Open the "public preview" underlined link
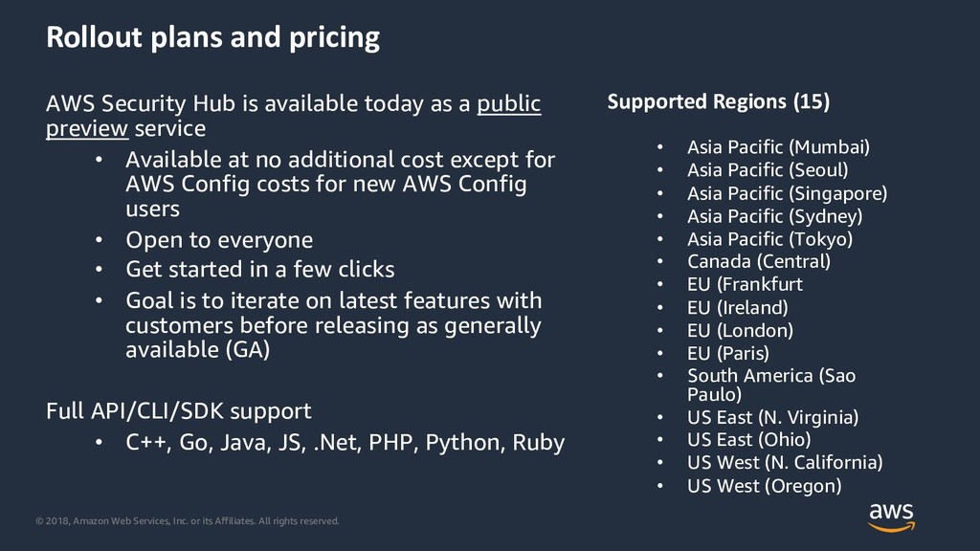 293,116
